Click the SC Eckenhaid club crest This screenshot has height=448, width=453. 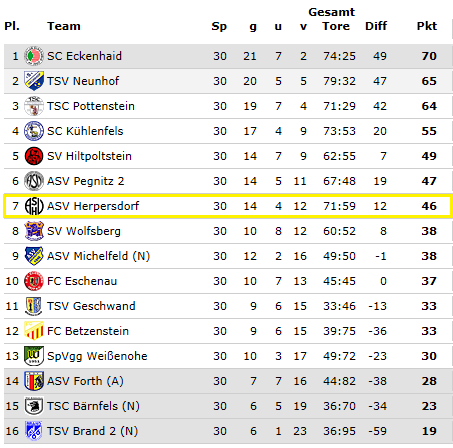(34, 56)
